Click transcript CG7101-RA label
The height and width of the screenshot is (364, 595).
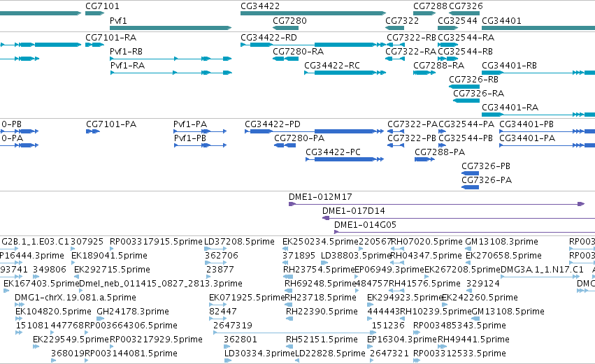coord(110,38)
